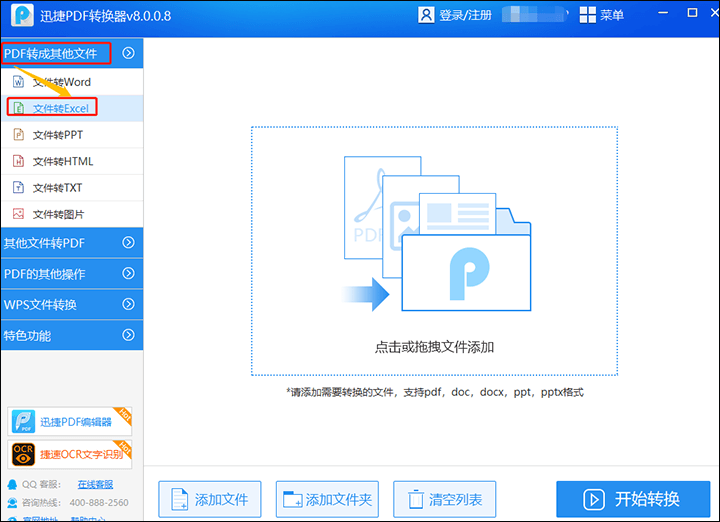Click supported formats note text
The image size is (720, 522).
pos(435,393)
